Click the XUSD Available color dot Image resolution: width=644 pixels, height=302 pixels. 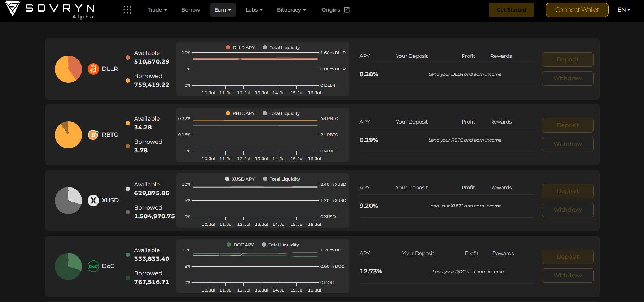pyautogui.click(x=128, y=189)
